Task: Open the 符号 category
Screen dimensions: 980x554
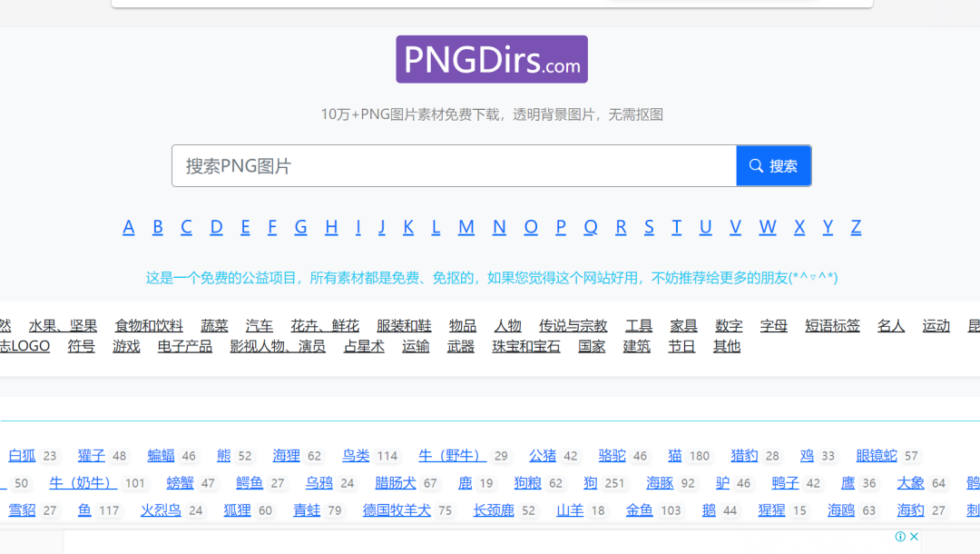Action: point(82,346)
